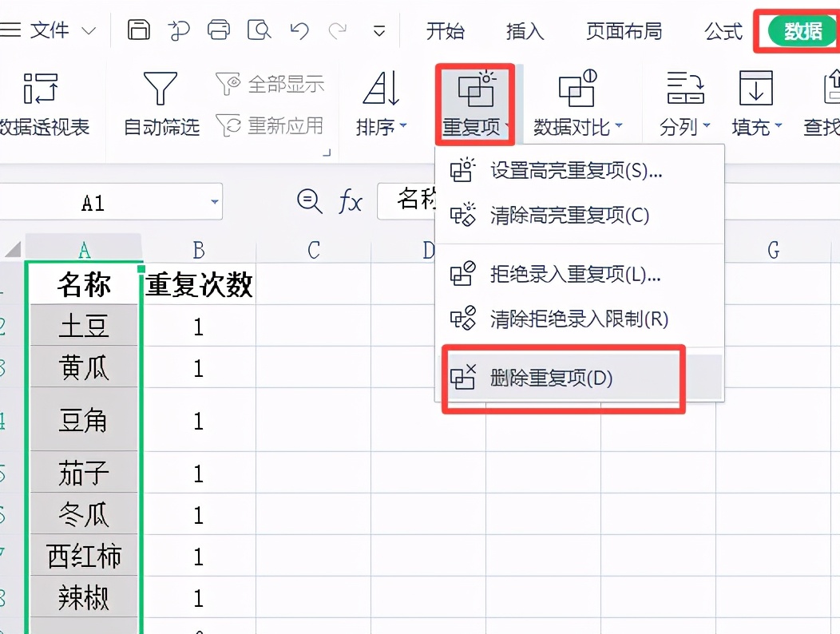Click the 全部显示 button
The width and height of the screenshot is (840, 634).
(x=270, y=84)
